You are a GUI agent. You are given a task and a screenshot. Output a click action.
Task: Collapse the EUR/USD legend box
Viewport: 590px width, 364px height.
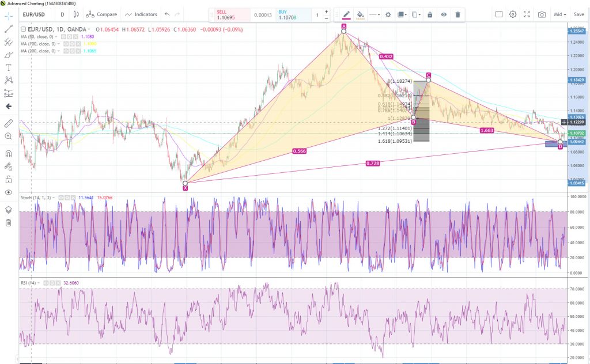pyautogui.click(x=23, y=29)
